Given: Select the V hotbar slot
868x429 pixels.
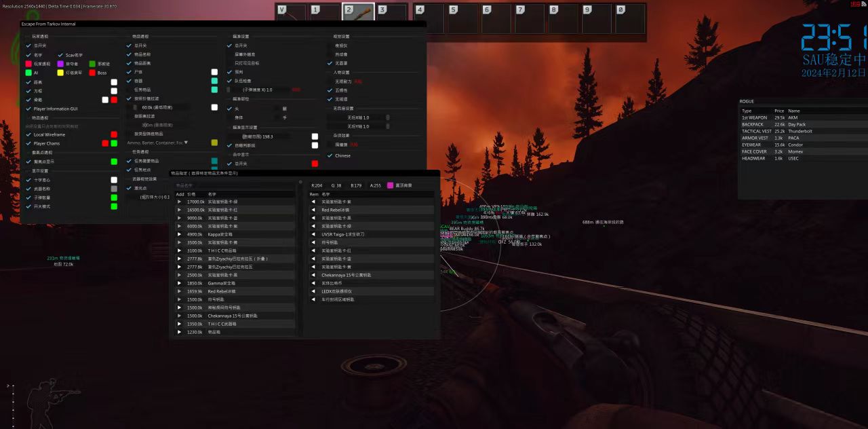Looking at the screenshot, I should 291,12.
